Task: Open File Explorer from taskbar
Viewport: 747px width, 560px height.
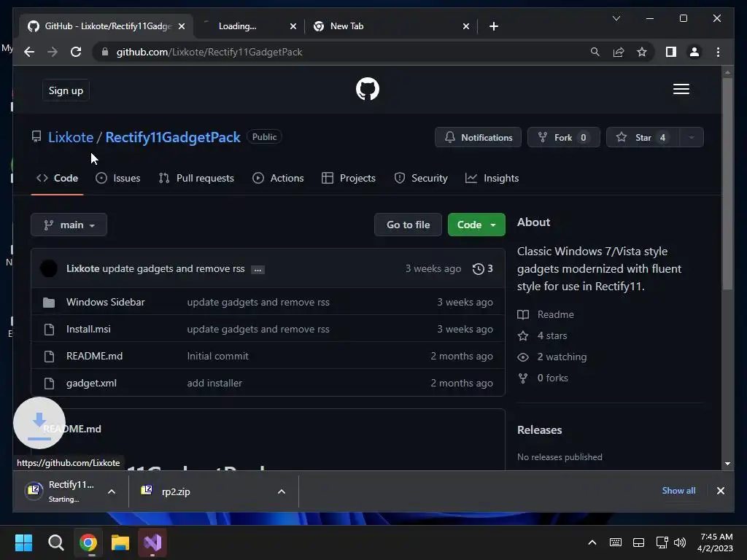Action: [x=120, y=542]
